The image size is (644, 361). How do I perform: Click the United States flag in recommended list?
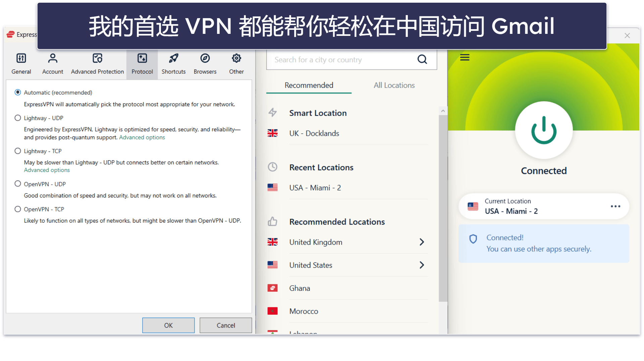[272, 265]
